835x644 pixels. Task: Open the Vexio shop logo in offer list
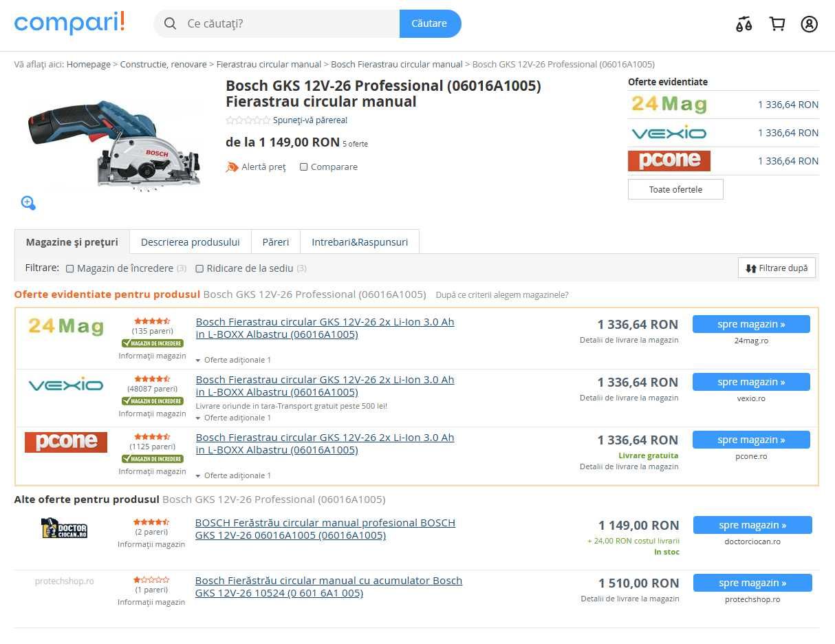tap(65, 385)
